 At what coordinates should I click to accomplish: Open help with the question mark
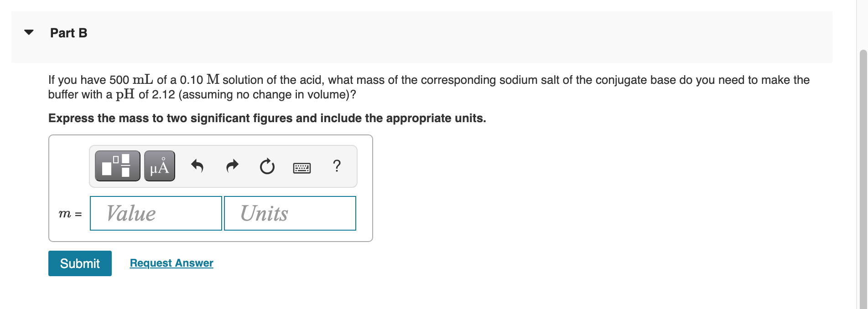point(337,165)
